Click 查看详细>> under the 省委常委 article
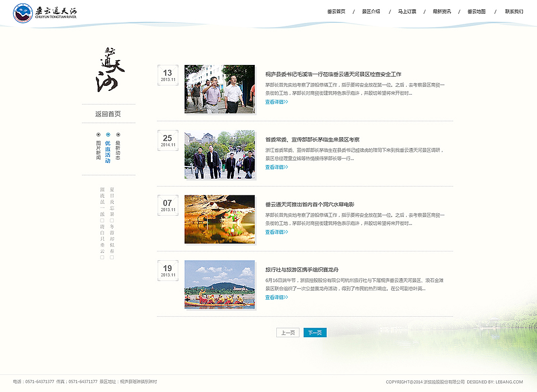 pos(277,167)
